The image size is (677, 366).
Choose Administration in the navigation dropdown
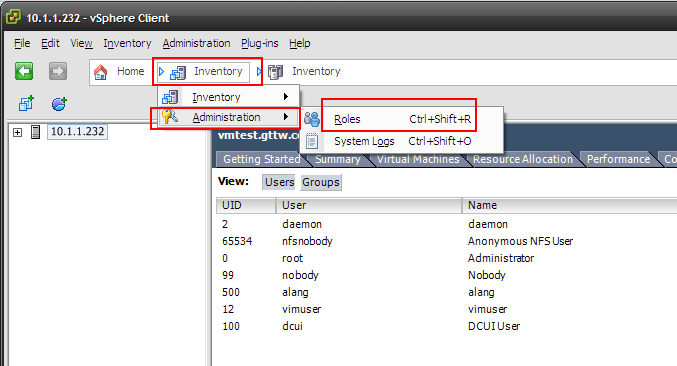pyautogui.click(x=228, y=117)
